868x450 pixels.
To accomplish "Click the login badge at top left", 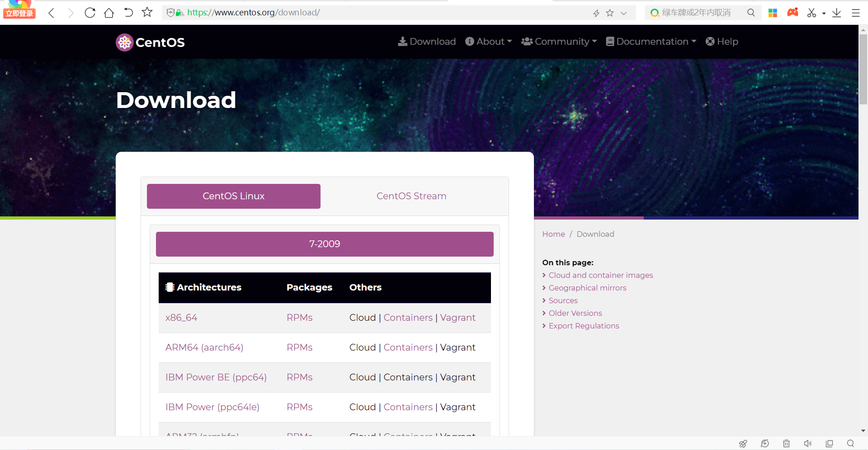I will 19,13.
